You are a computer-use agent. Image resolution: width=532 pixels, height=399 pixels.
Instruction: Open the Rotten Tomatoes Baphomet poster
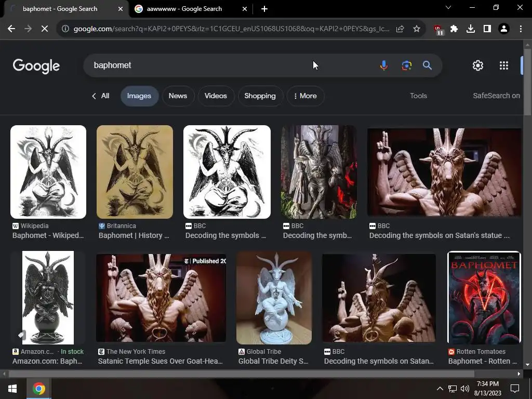(484, 298)
